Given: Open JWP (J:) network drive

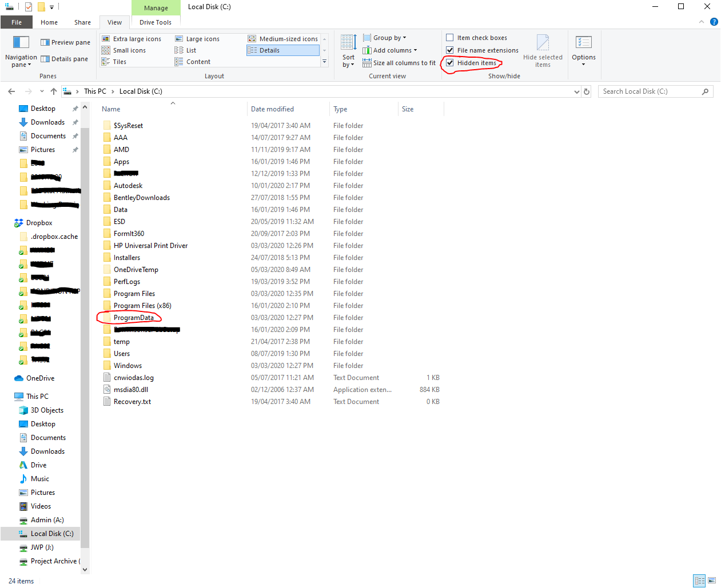Looking at the screenshot, I should click(42, 547).
